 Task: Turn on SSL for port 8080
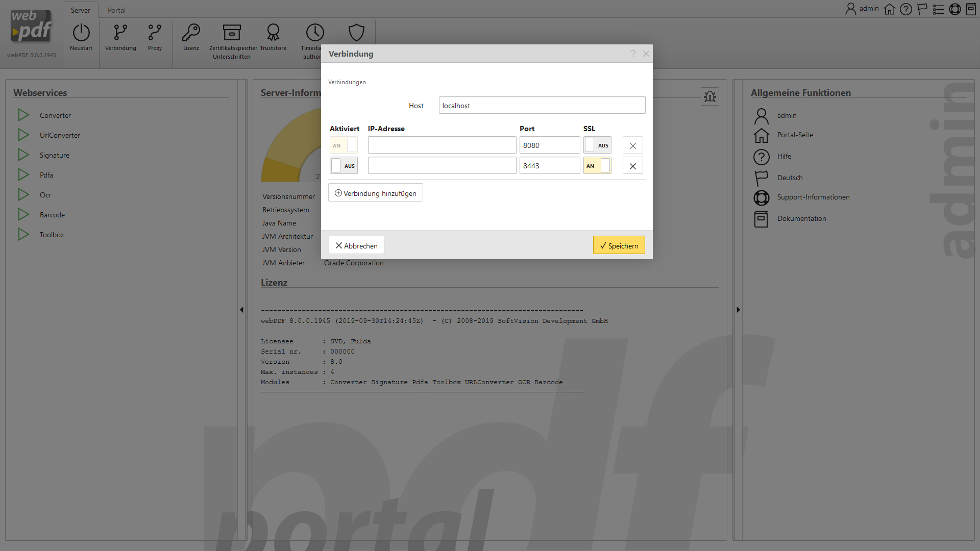point(597,145)
